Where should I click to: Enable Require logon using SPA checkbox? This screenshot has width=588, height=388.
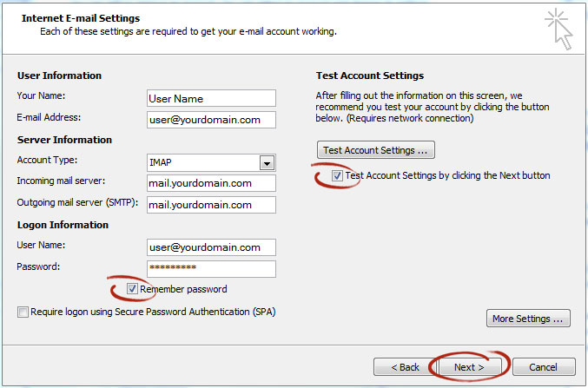[23, 312]
